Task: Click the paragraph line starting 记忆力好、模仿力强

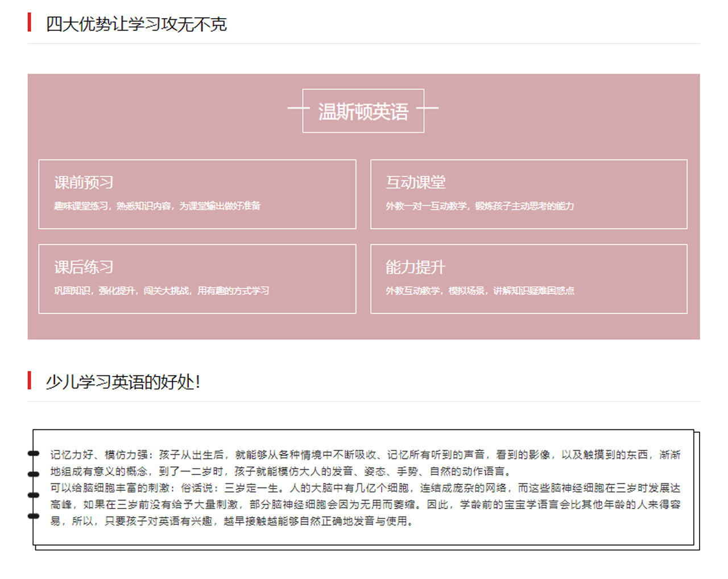Action: [365, 455]
